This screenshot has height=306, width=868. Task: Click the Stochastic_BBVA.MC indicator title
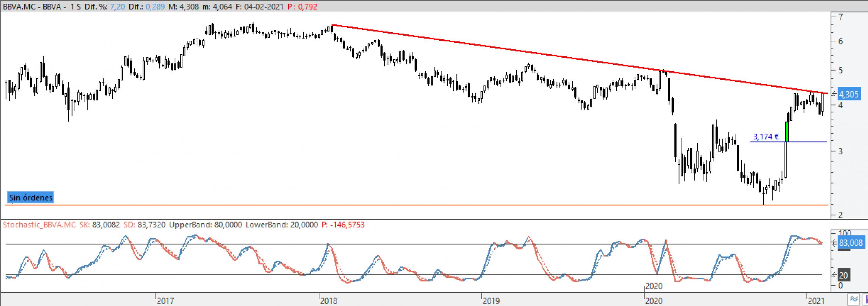pos(39,225)
